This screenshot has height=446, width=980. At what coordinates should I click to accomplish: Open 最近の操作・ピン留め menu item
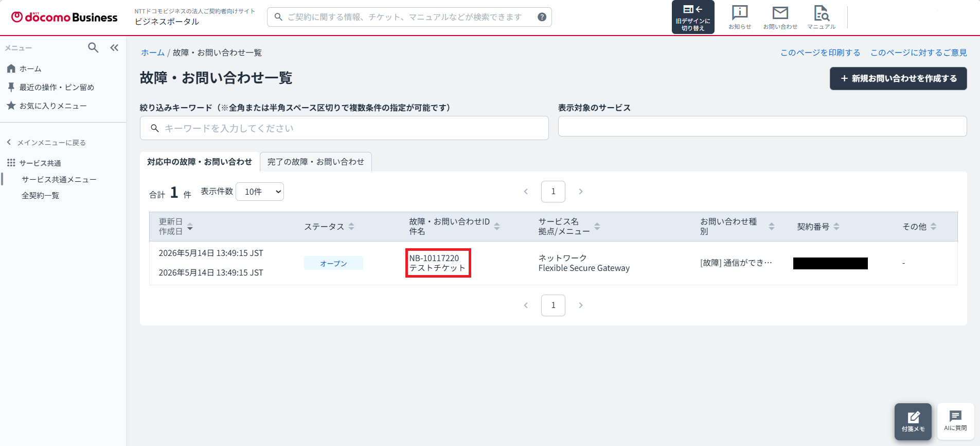click(57, 87)
